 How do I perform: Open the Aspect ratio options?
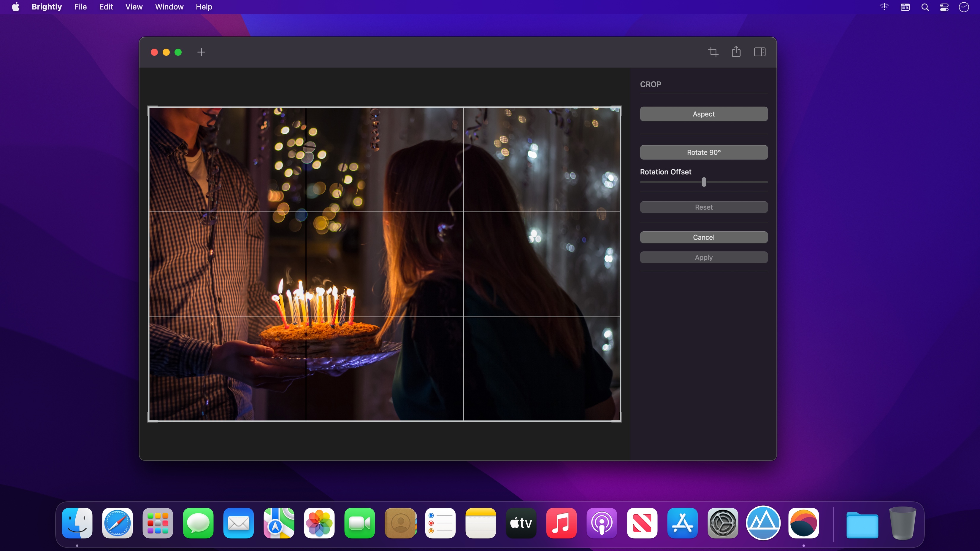704,114
